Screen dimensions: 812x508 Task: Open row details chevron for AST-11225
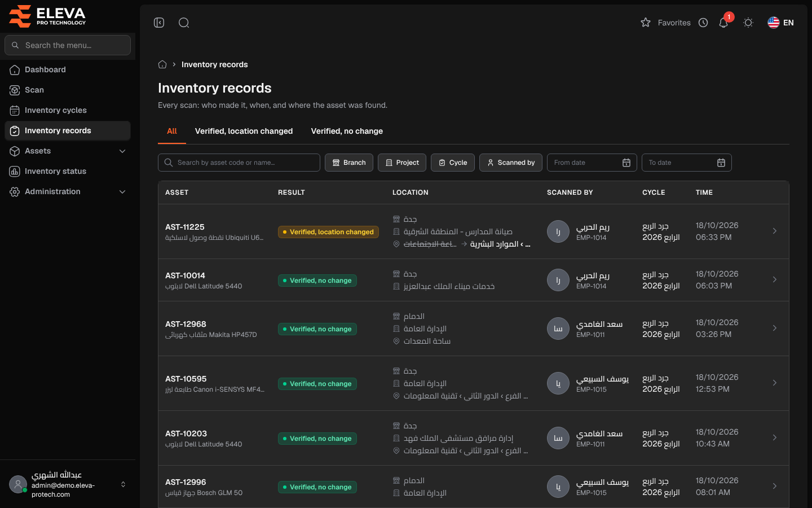pyautogui.click(x=775, y=231)
